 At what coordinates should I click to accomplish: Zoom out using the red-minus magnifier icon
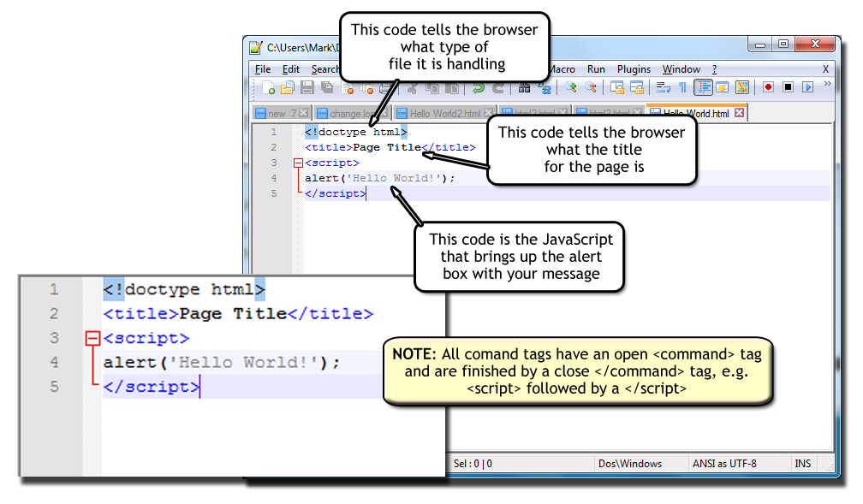[x=591, y=87]
